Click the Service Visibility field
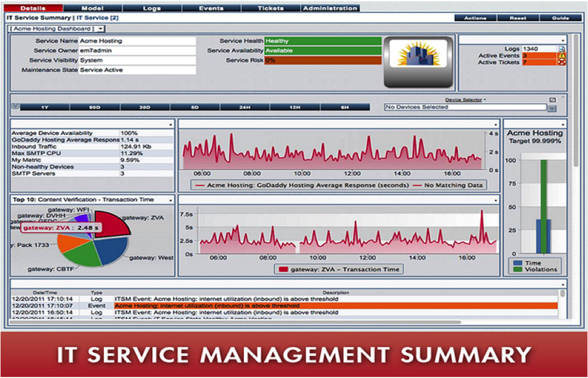588x378 pixels. [x=137, y=60]
